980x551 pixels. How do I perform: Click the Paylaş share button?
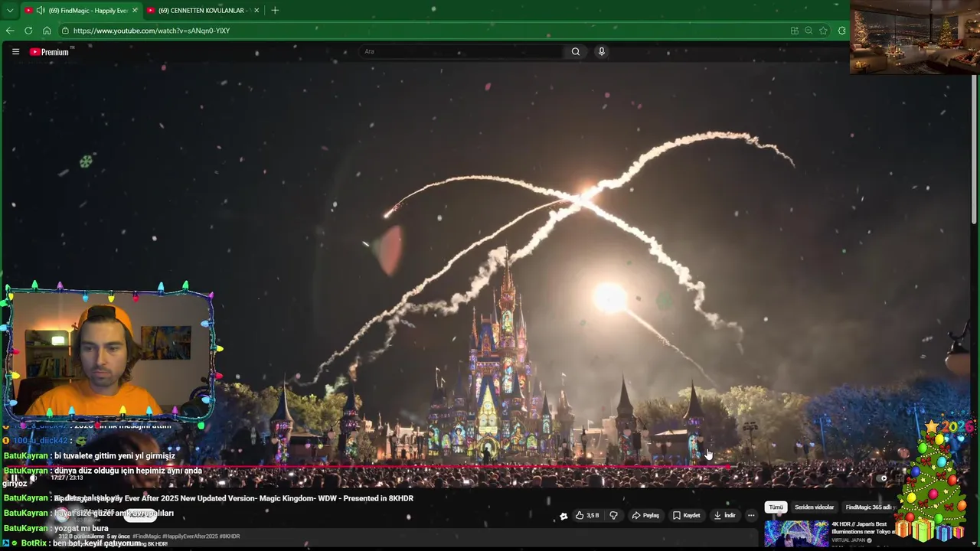pyautogui.click(x=645, y=515)
